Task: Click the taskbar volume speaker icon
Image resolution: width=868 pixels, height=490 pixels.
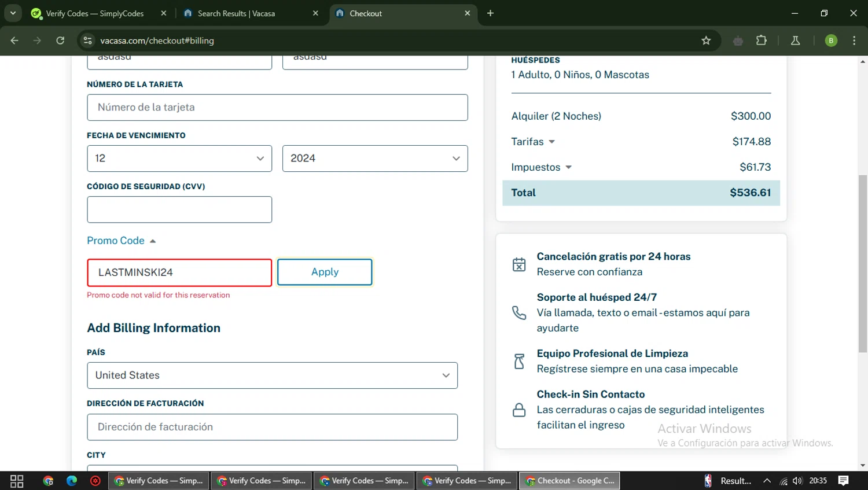Action: tap(798, 481)
